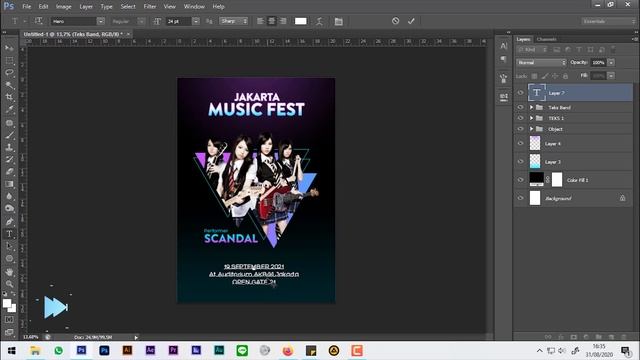Image resolution: width=640 pixels, height=360 pixels.
Task: Expand the Object group
Action: 531,129
